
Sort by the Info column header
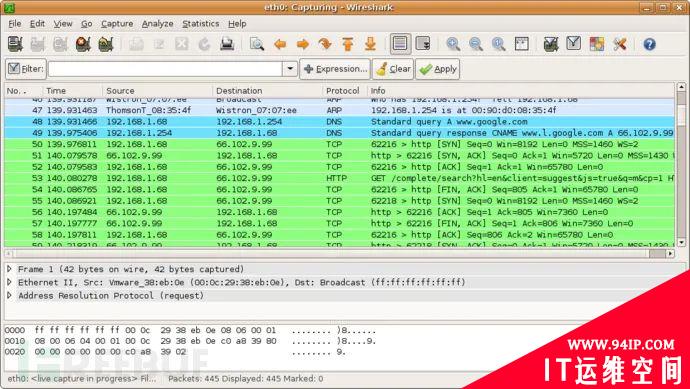[x=521, y=91]
